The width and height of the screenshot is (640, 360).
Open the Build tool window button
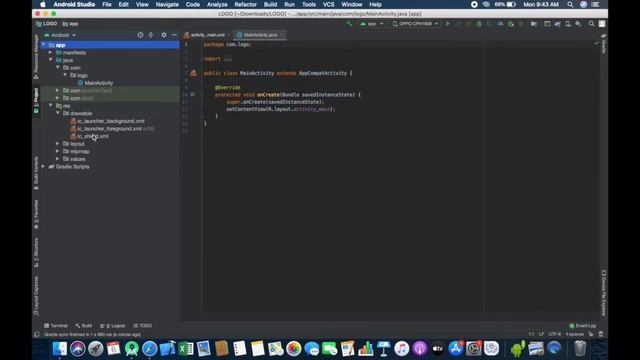tap(84, 326)
